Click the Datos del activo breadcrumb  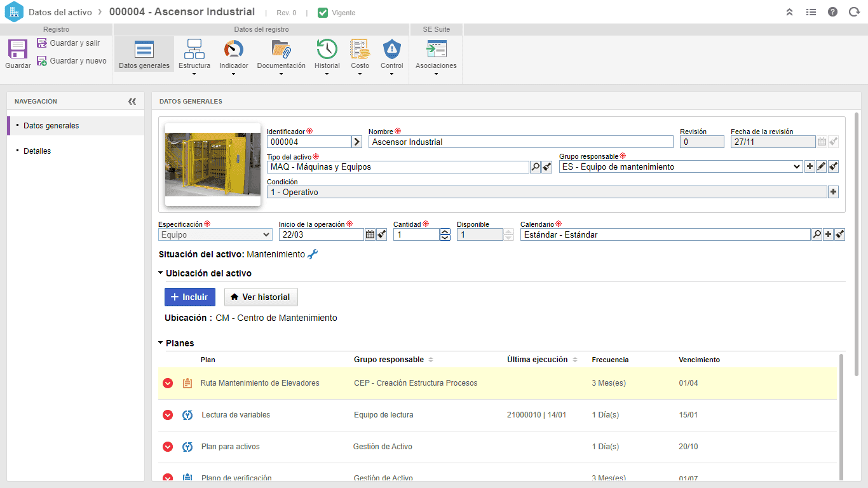click(x=60, y=12)
